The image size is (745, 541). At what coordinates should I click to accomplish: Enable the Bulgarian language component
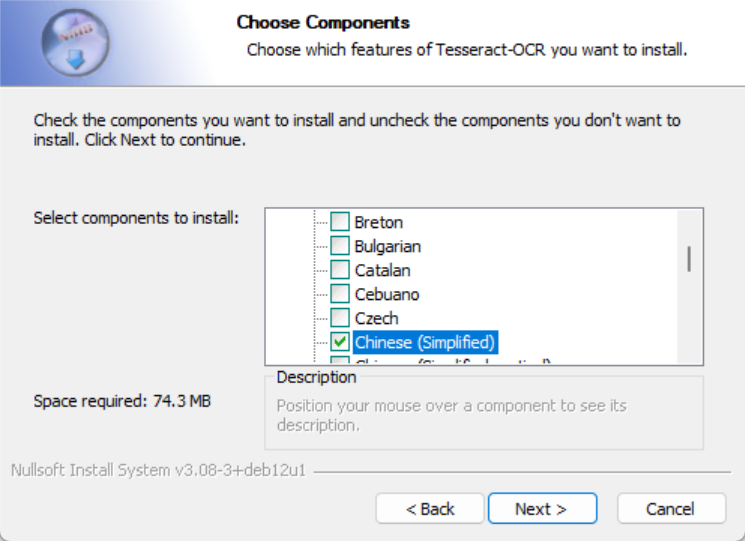point(340,246)
